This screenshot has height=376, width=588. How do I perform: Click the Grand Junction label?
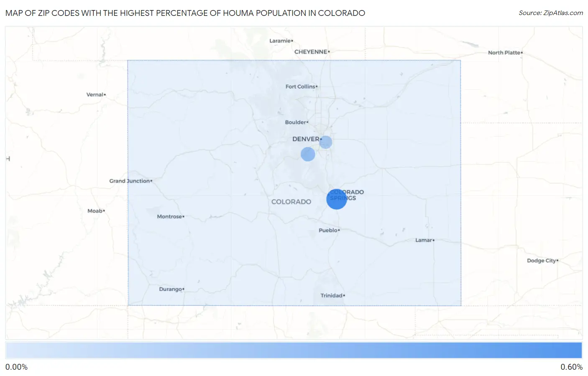pyautogui.click(x=130, y=181)
